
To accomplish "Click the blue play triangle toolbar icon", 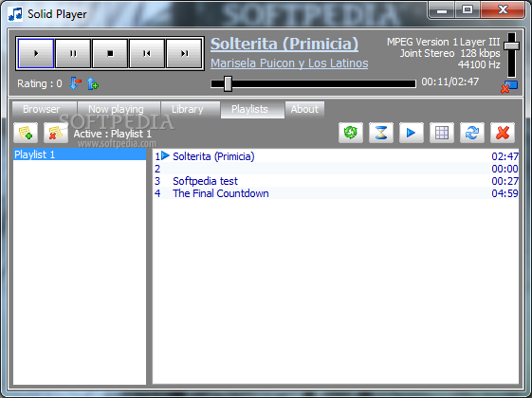I will 412,133.
